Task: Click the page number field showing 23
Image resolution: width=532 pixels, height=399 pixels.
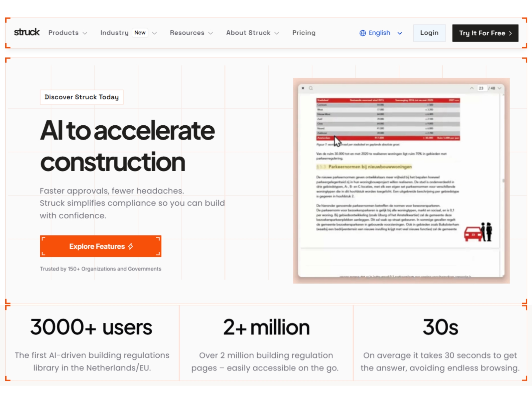Action: (481, 88)
